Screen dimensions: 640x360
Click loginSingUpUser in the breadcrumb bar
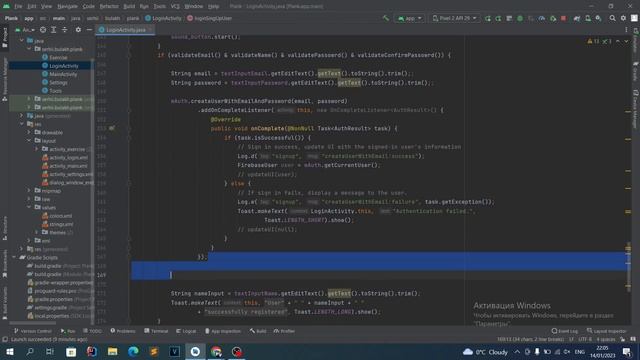tap(209, 18)
